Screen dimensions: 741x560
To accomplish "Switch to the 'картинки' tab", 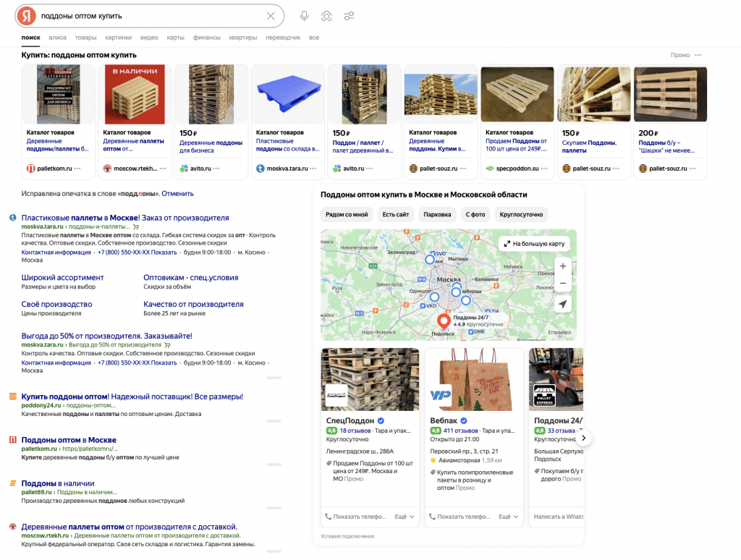I will pos(118,37).
